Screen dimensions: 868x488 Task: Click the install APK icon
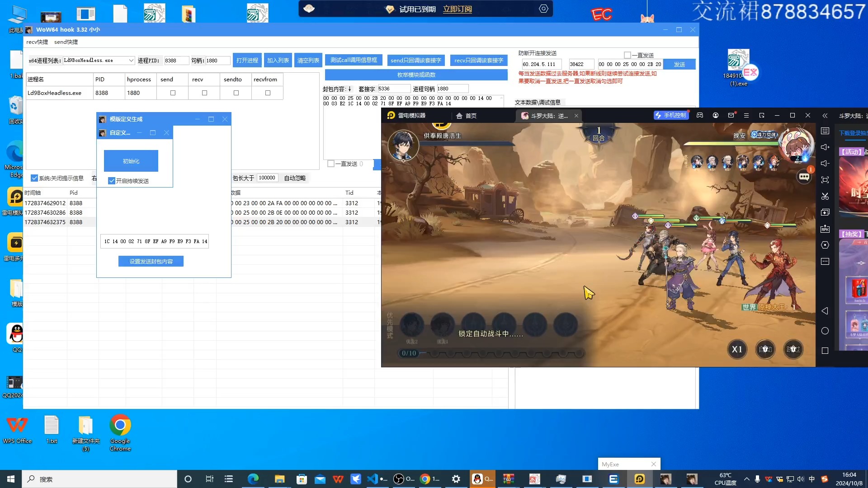825,229
